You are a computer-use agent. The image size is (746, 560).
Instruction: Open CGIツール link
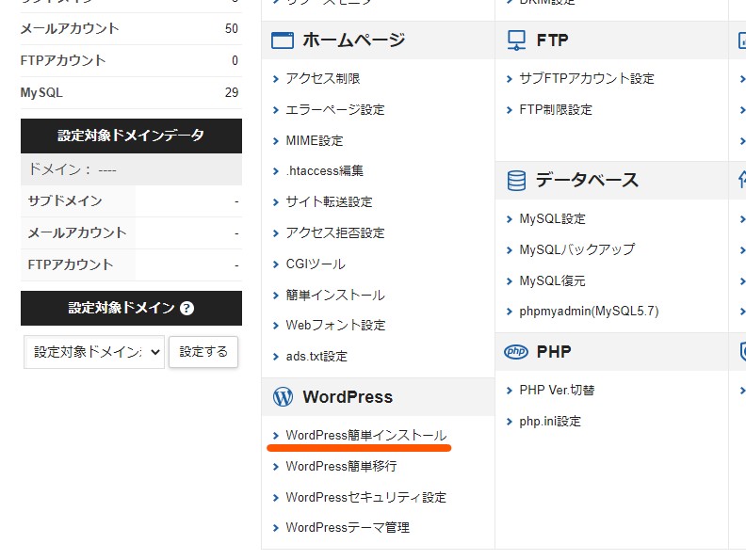pos(316,264)
